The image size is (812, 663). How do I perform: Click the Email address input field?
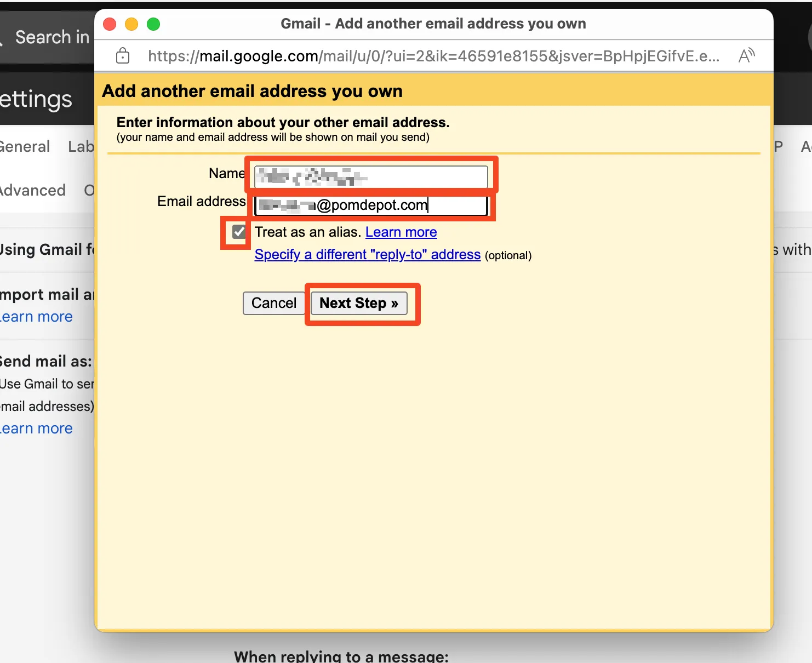(x=371, y=205)
